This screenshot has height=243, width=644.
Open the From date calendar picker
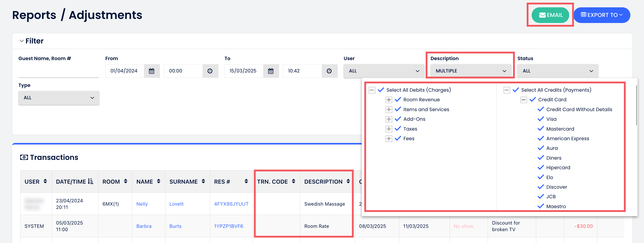pos(152,71)
